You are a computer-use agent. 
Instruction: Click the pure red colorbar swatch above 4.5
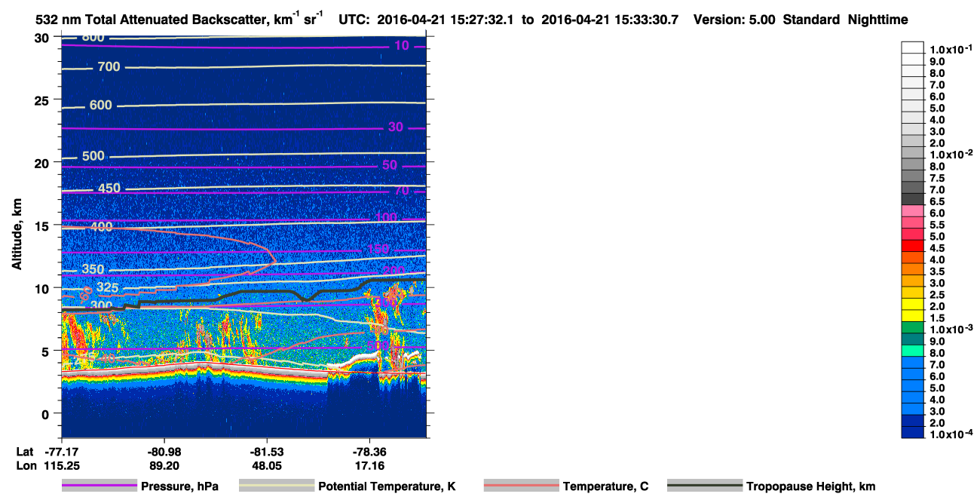click(x=913, y=245)
